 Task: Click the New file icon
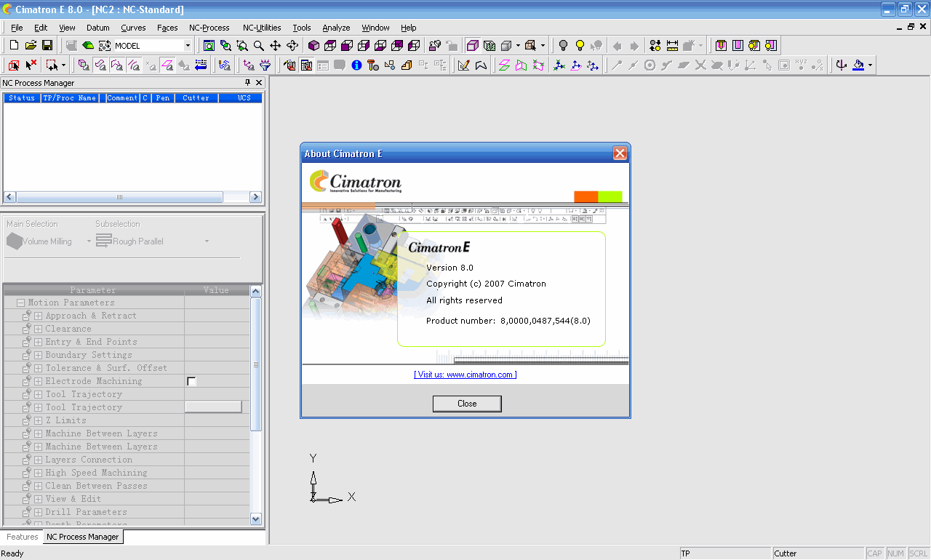pyautogui.click(x=14, y=45)
